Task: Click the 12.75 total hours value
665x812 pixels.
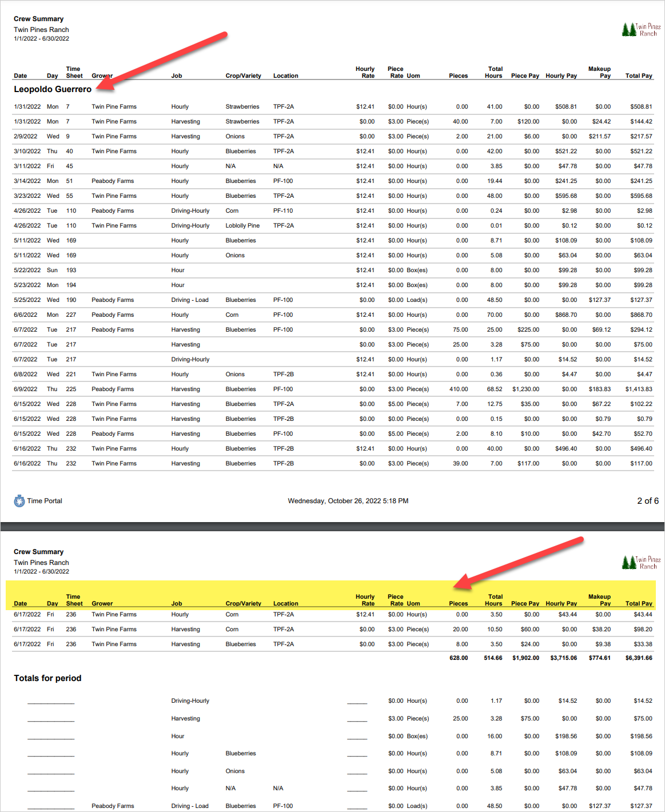Action: pyautogui.click(x=495, y=404)
